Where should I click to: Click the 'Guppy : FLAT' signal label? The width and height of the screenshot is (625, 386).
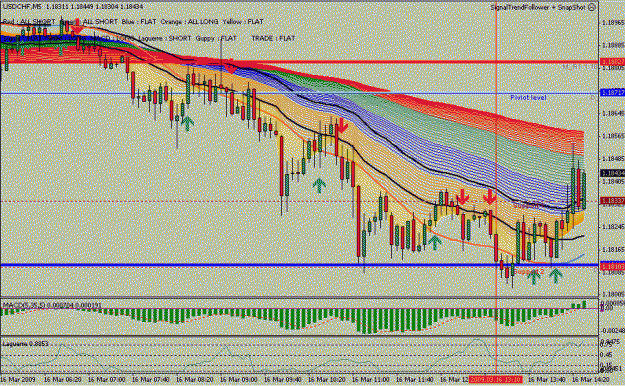[x=216, y=38]
